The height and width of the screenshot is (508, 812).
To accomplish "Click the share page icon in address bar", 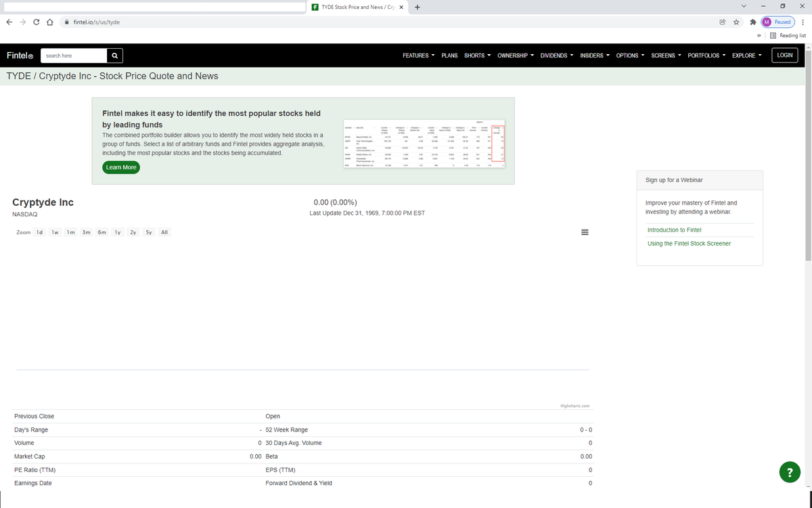I will (722, 22).
